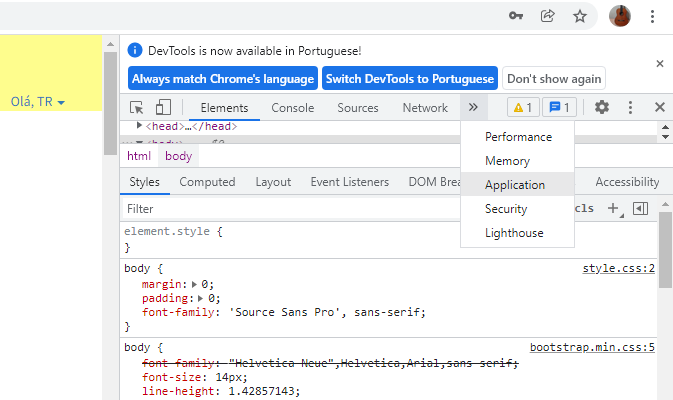
Task: Focus the styles Filter input field
Action: (x=292, y=209)
